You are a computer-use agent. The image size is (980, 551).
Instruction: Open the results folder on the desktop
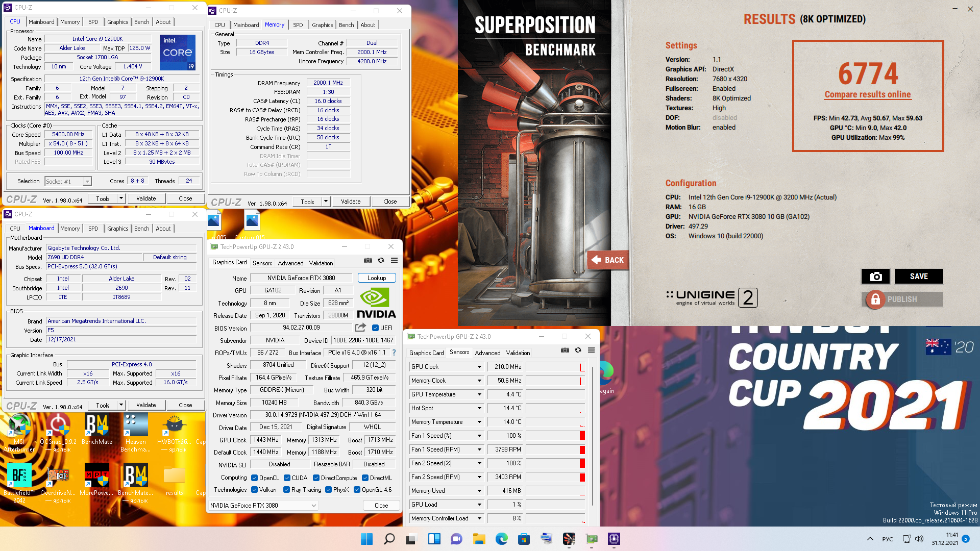coord(175,479)
